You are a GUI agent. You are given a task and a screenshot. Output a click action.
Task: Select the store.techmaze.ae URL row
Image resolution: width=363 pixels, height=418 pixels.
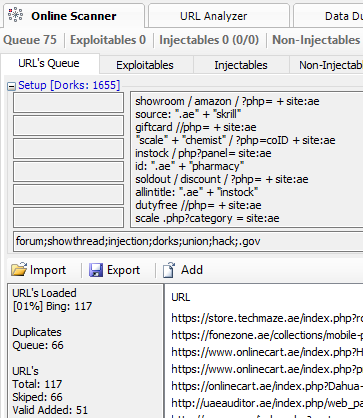point(267,318)
